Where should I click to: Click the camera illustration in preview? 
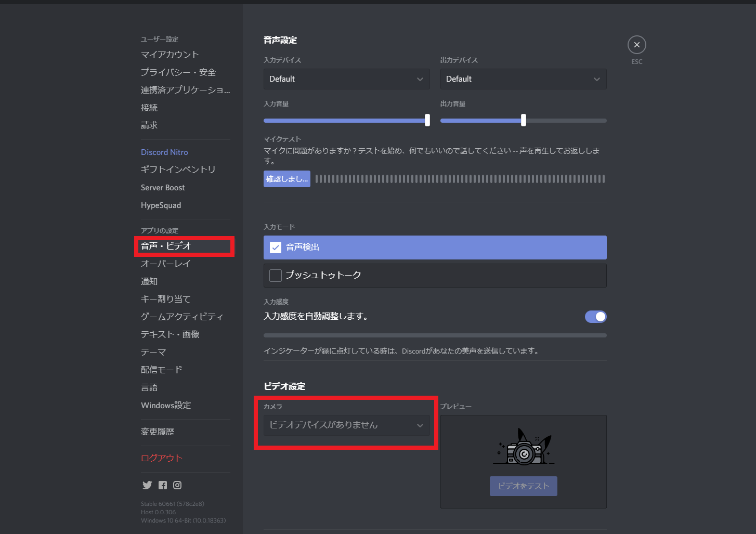click(x=524, y=446)
